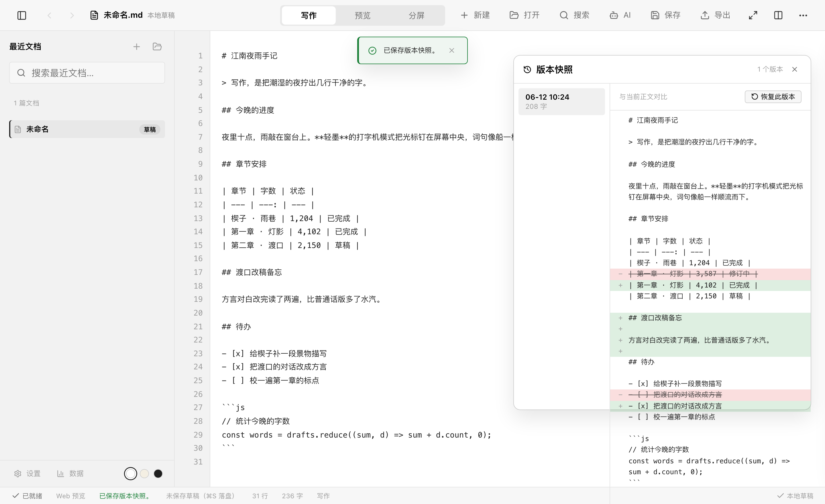This screenshot has height=504, width=825.
Task: Click the 草稿 badge on 未命名
Action: pos(150,129)
